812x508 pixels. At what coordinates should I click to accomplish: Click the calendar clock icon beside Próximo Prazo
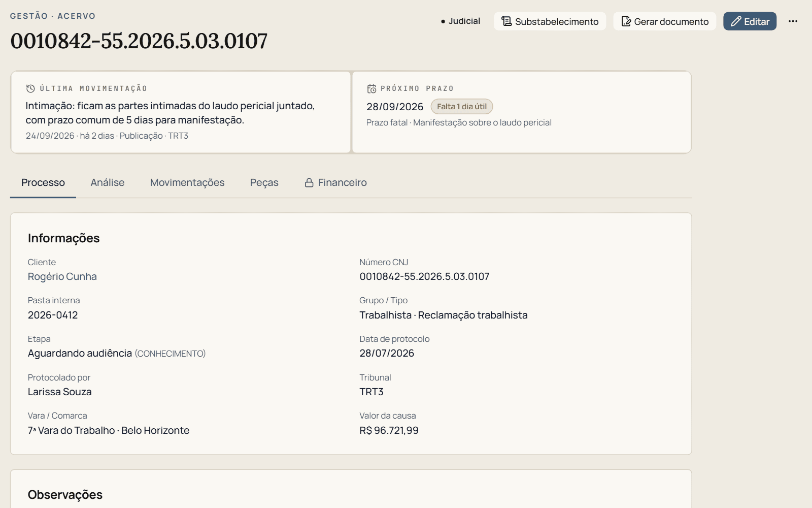point(371,88)
